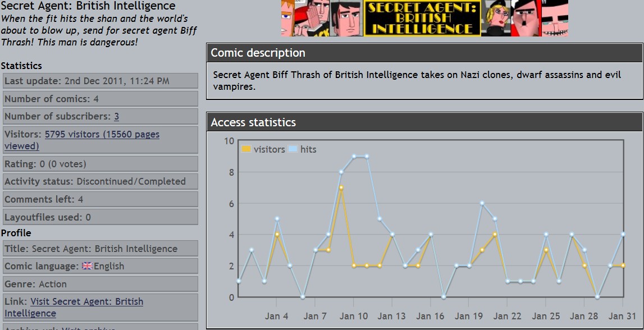Screen dimensions: 644x330
Task: Click the yellow Secret Agent banner title logo
Action: 422,19
